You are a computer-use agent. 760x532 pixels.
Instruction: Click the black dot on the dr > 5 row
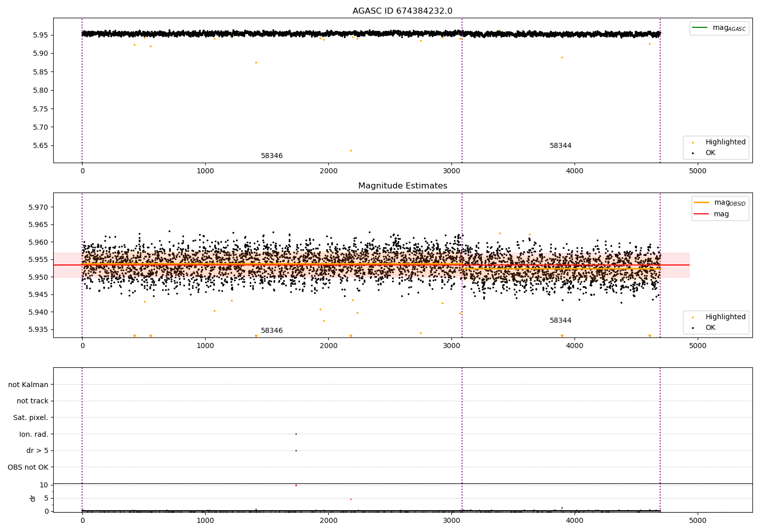point(296,450)
